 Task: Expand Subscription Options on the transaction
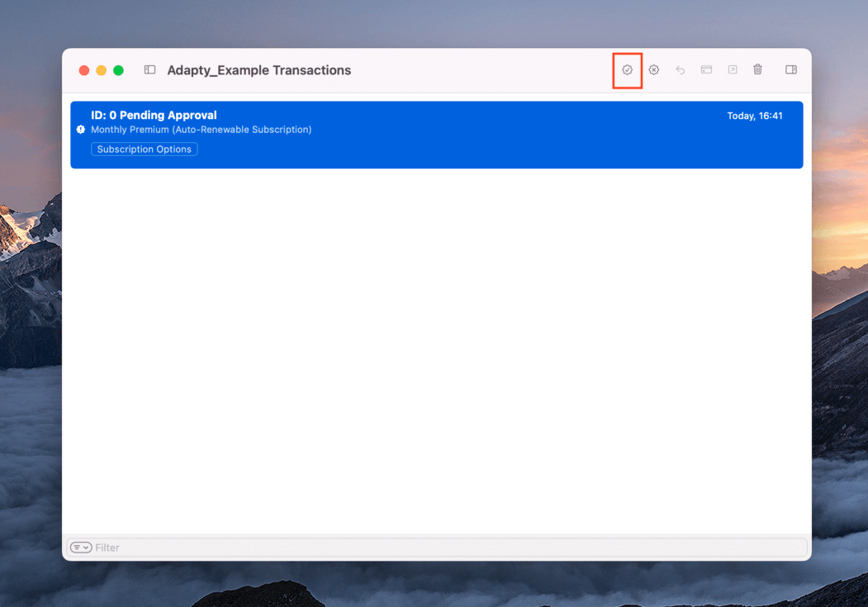pos(144,149)
